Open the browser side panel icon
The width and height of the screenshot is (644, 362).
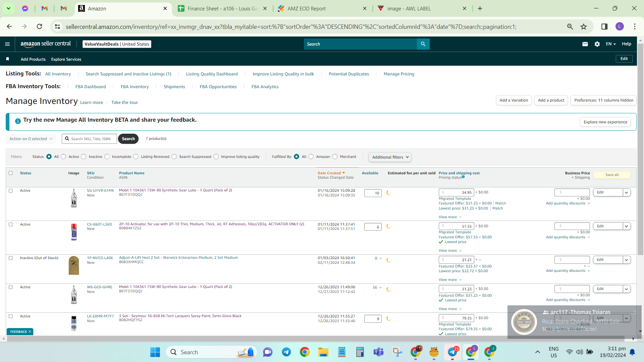point(604,26)
